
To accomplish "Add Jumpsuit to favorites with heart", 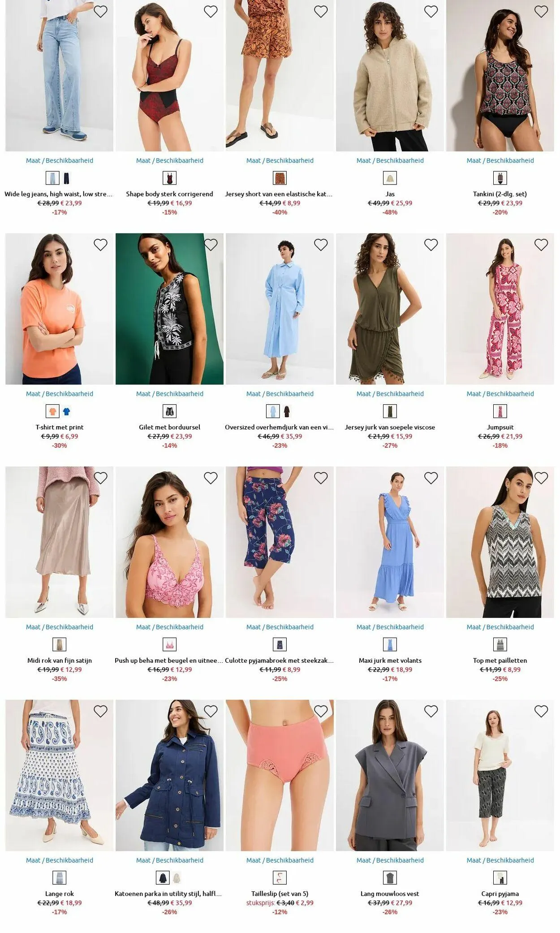I will coord(541,245).
